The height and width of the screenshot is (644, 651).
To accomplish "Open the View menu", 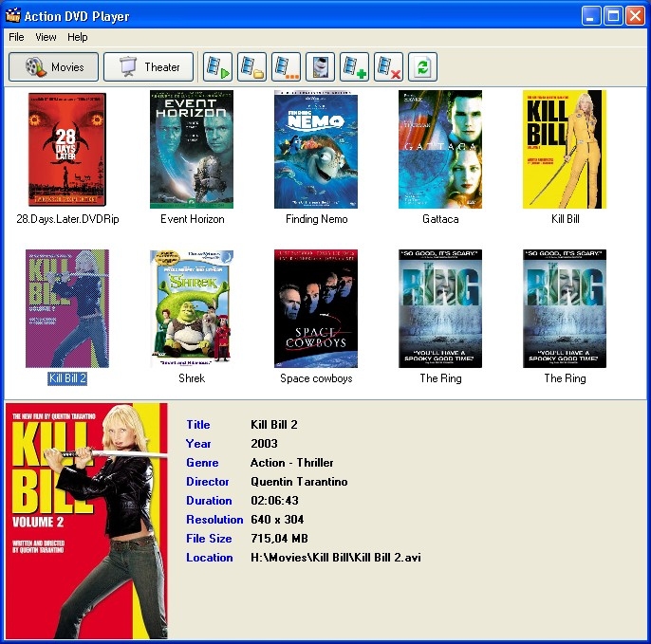I will point(46,37).
